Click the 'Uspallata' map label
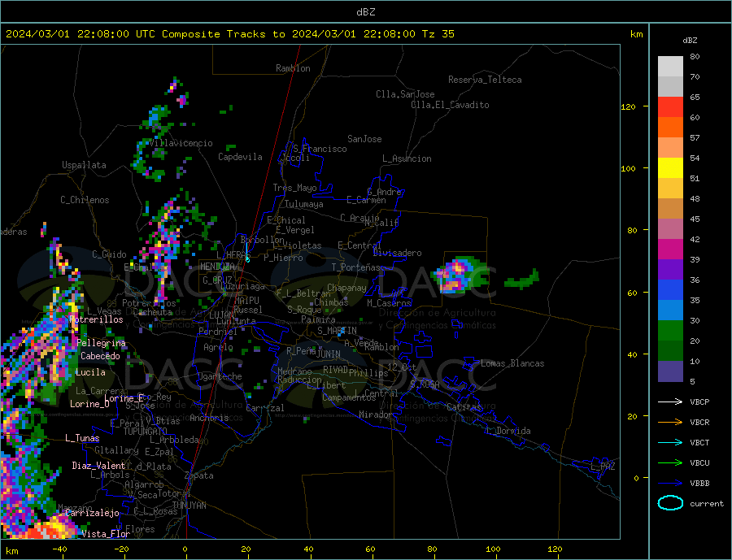Image resolution: width=732 pixels, height=560 pixels. 84,165
